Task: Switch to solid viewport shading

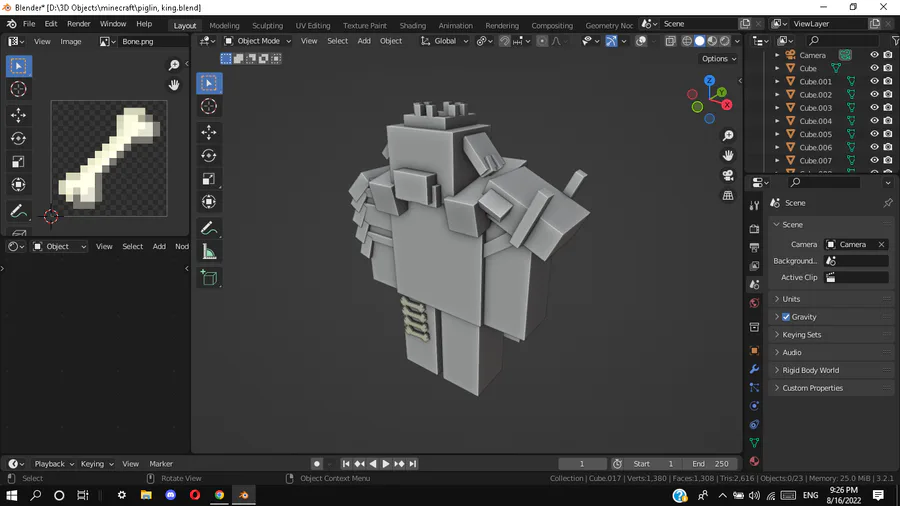Action: pyautogui.click(x=699, y=41)
